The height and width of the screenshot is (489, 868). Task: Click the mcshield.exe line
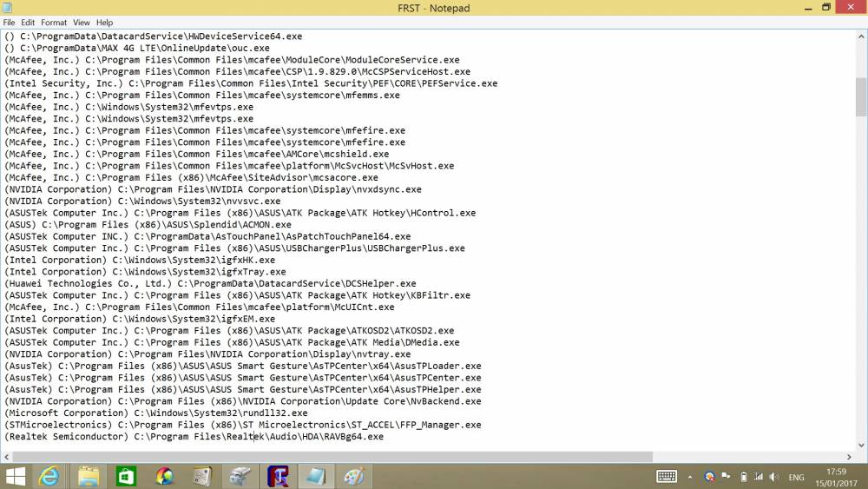coord(196,154)
